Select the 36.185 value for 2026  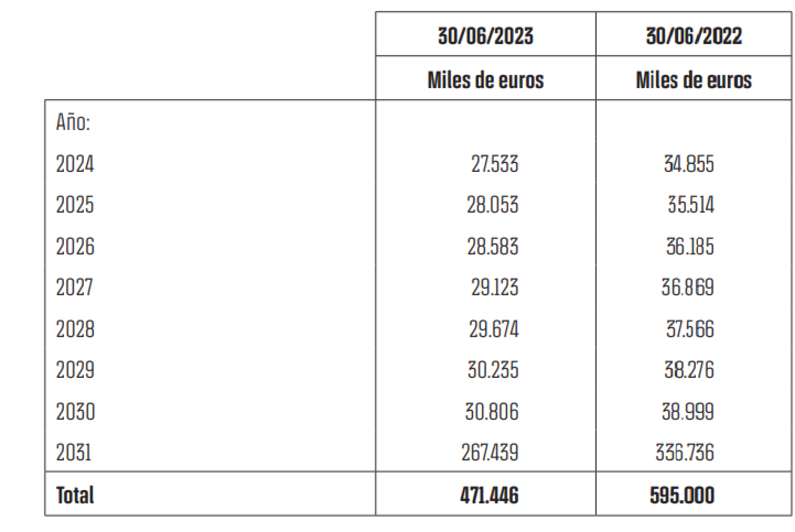point(690,246)
